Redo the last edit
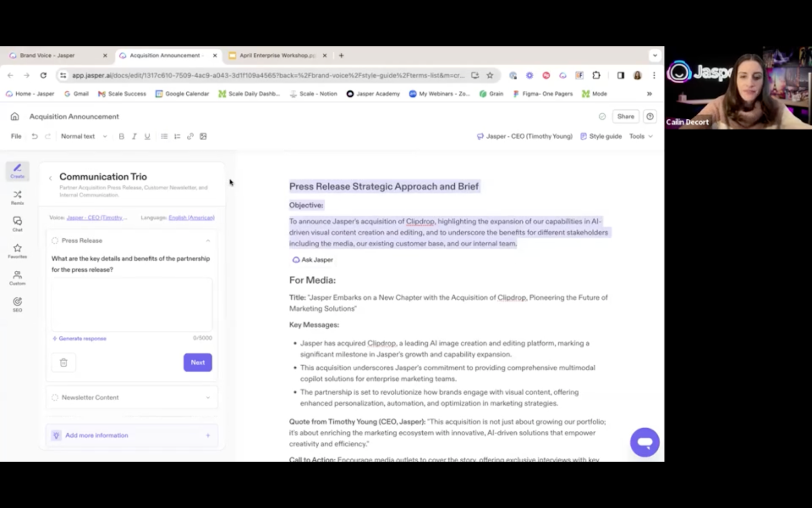The width and height of the screenshot is (812, 508). click(48, 136)
